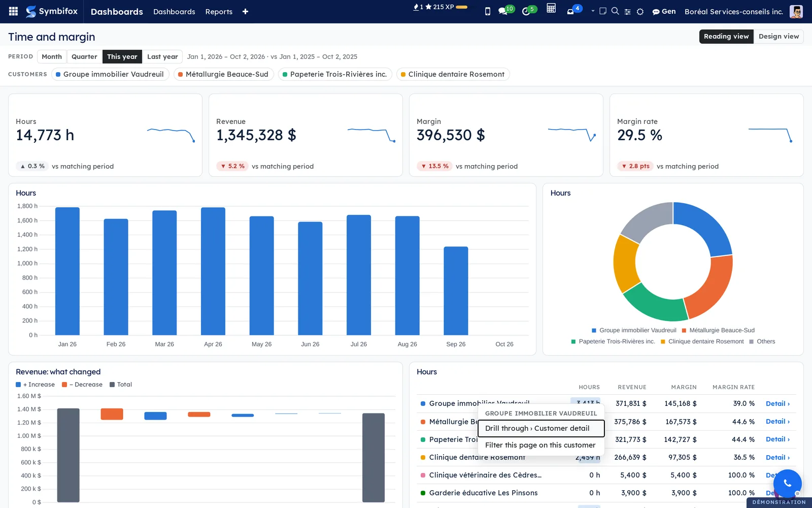Image resolution: width=812 pixels, height=508 pixels.
Task: Set period to Quarter
Action: pyautogui.click(x=84, y=56)
